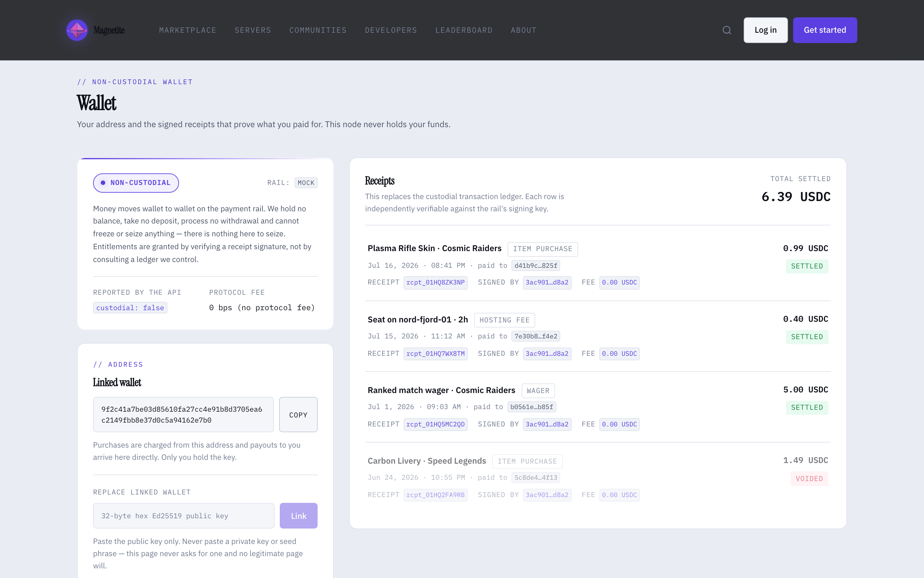The image size is (924, 578).
Task: Click 'Ranked match wager · Cosmic Raiders' title
Action: 441,390
